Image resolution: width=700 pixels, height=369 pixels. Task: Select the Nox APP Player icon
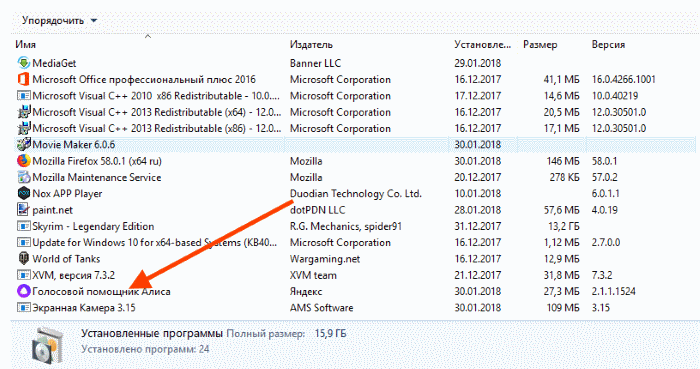click(x=24, y=193)
